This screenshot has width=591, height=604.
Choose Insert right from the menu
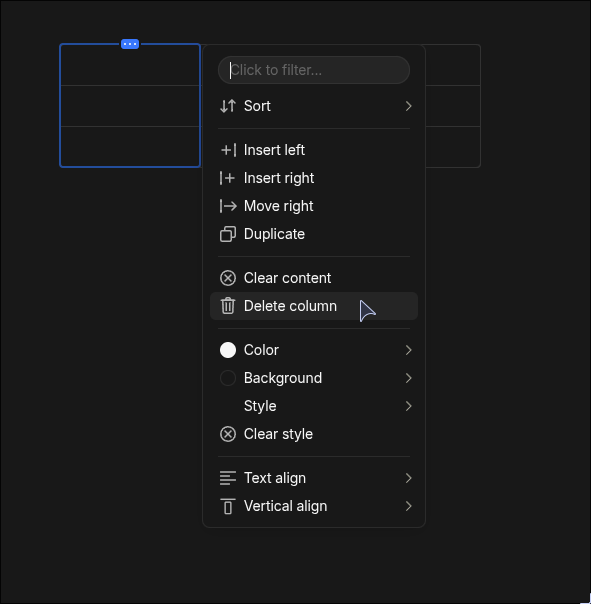[x=314, y=178]
